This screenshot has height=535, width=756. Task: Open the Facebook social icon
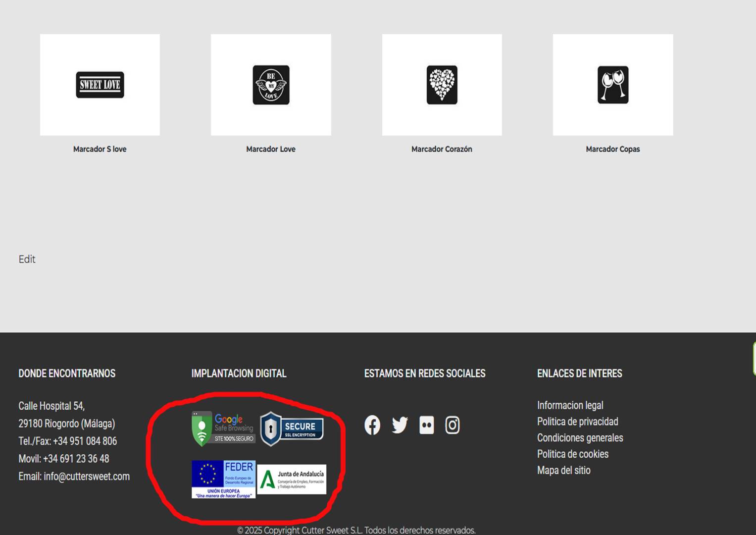tap(372, 425)
